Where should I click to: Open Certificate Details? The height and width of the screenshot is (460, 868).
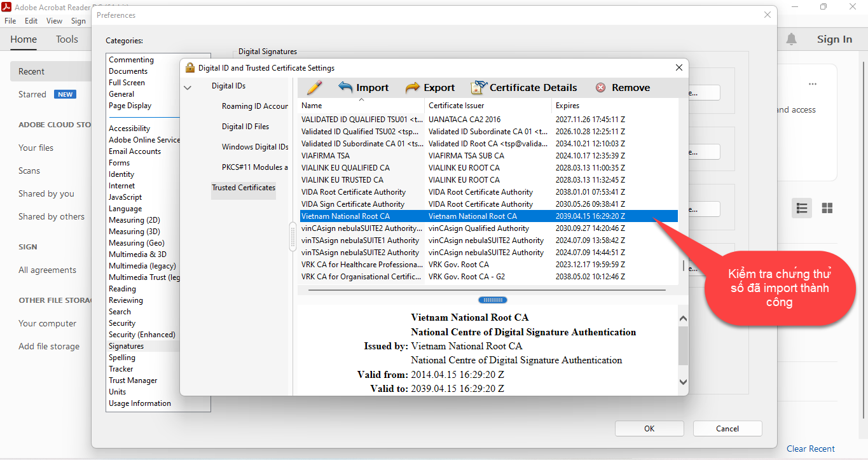(x=524, y=88)
